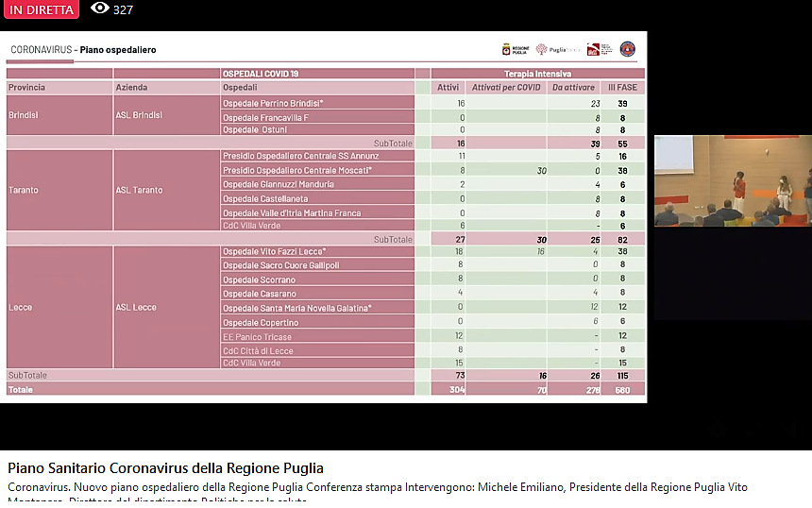The width and height of the screenshot is (812, 508).
Task: Click the IN DIRETTA live badge
Action: (x=40, y=9)
